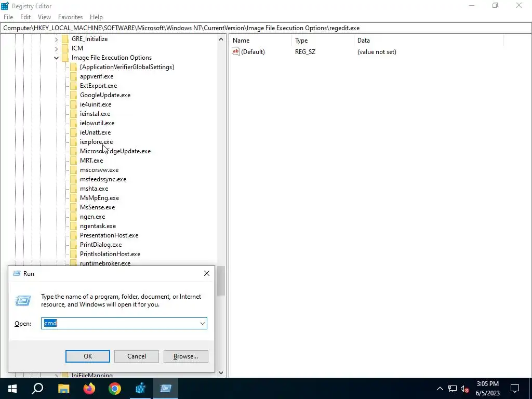This screenshot has width=532, height=399.
Task: Select the MsSense.exe key
Action: (97, 207)
